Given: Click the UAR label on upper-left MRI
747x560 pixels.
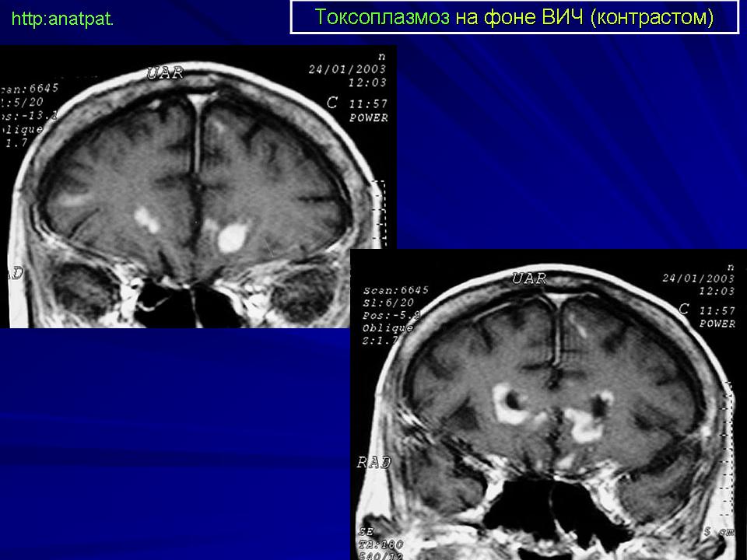Looking at the screenshot, I should [164, 74].
